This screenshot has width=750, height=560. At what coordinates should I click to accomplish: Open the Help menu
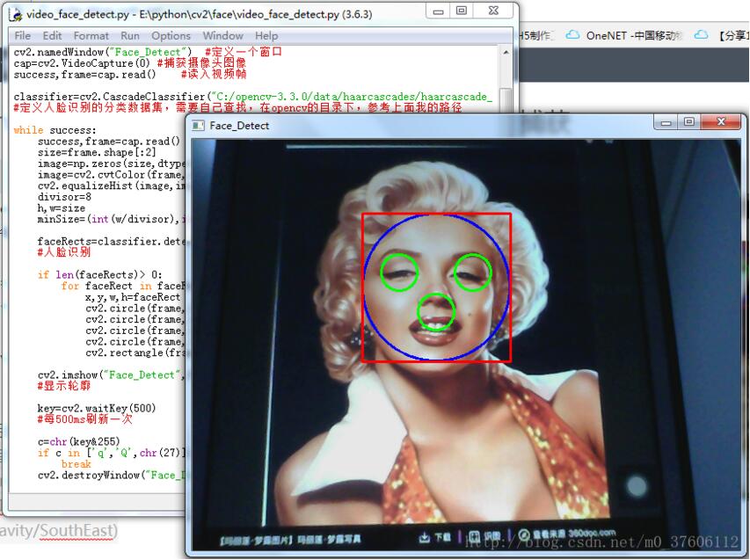tap(266, 36)
